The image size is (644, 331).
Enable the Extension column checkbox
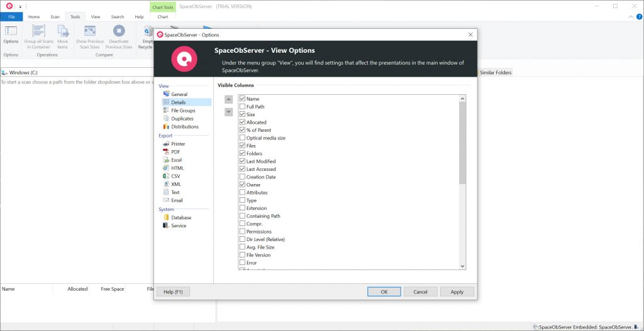pos(242,209)
